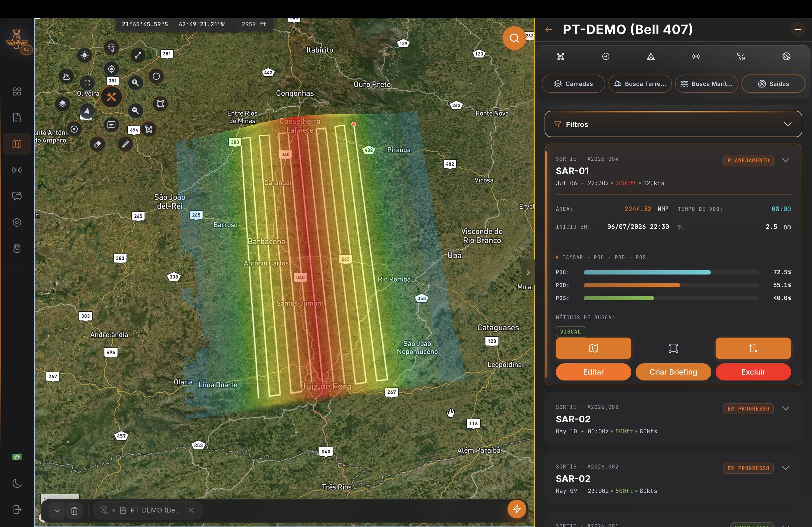Click the POC progress bar

click(671, 272)
